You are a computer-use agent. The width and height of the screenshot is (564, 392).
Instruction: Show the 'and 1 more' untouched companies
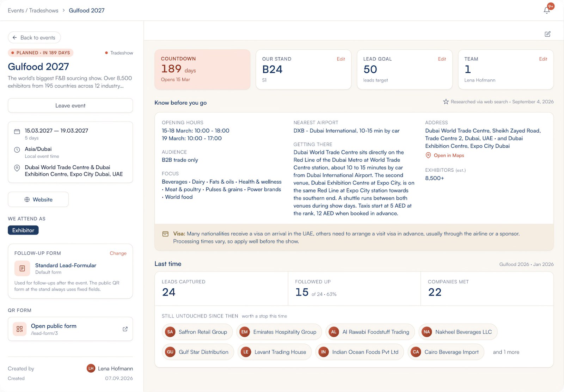coord(506,352)
